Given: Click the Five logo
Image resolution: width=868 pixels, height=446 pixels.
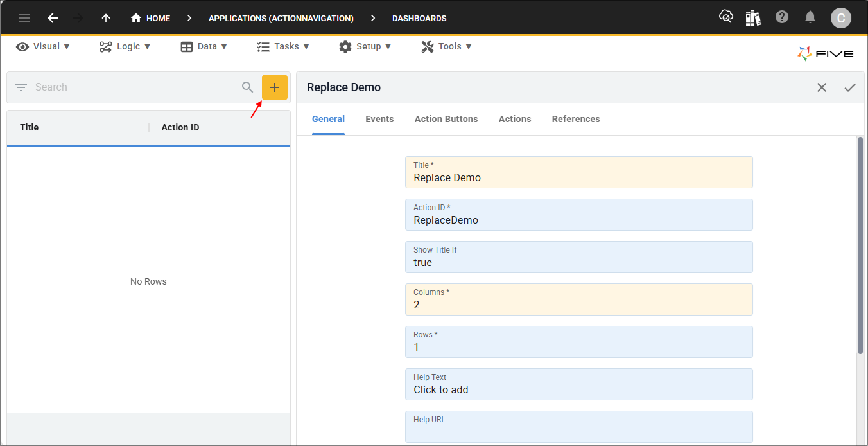Looking at the screenshot, I should [x=826, y=53].
